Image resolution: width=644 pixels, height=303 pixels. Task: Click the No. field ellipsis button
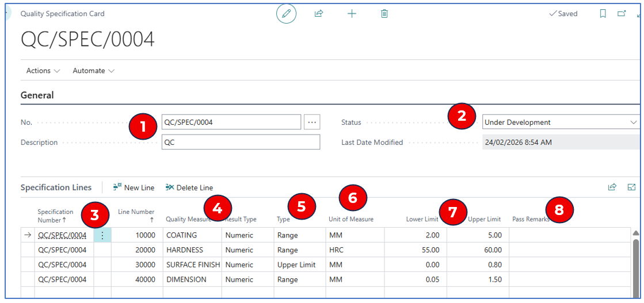(312, 122)
